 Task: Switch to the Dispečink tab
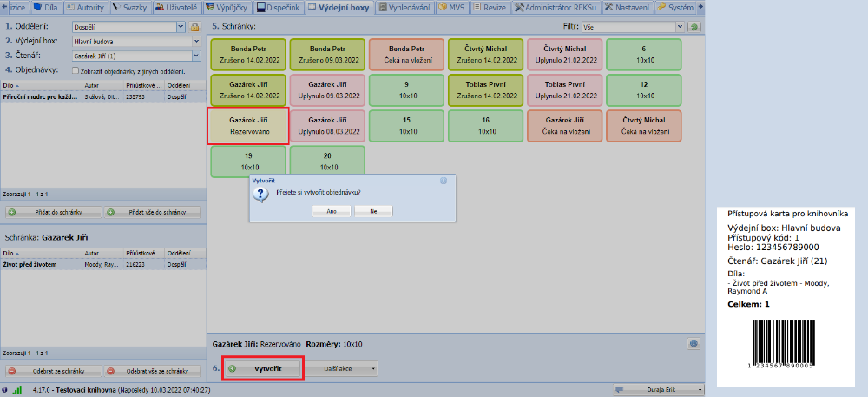click(x=278, y=7)
